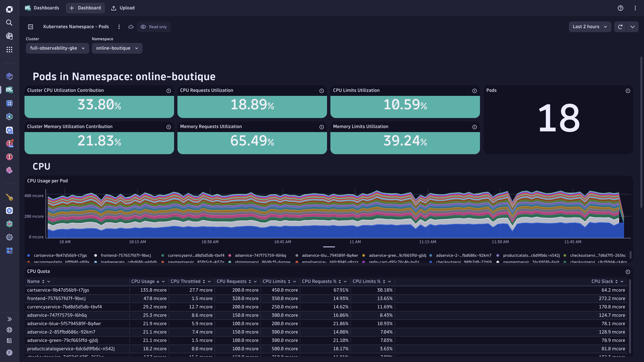Click the Search icon in the left sidebar

point(10,23)
